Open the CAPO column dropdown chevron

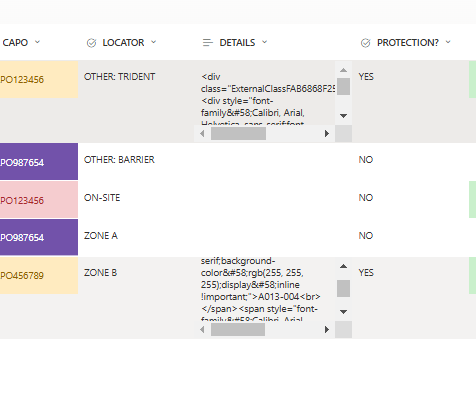(x=37, y=42)
